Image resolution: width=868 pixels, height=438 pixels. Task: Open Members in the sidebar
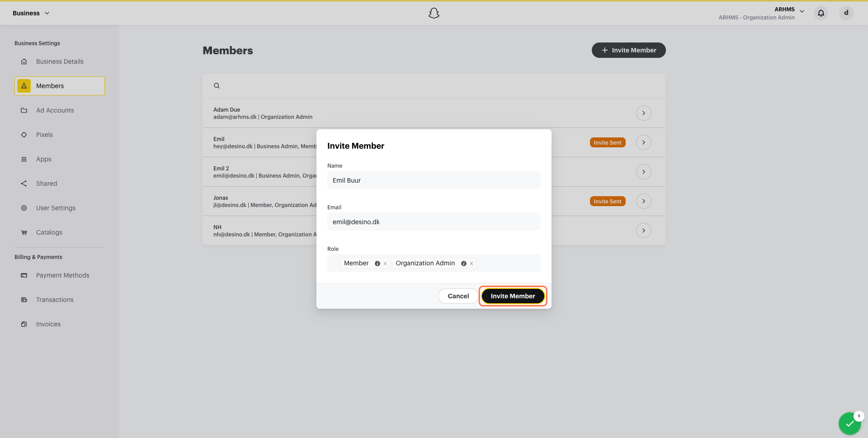[60, 86]
